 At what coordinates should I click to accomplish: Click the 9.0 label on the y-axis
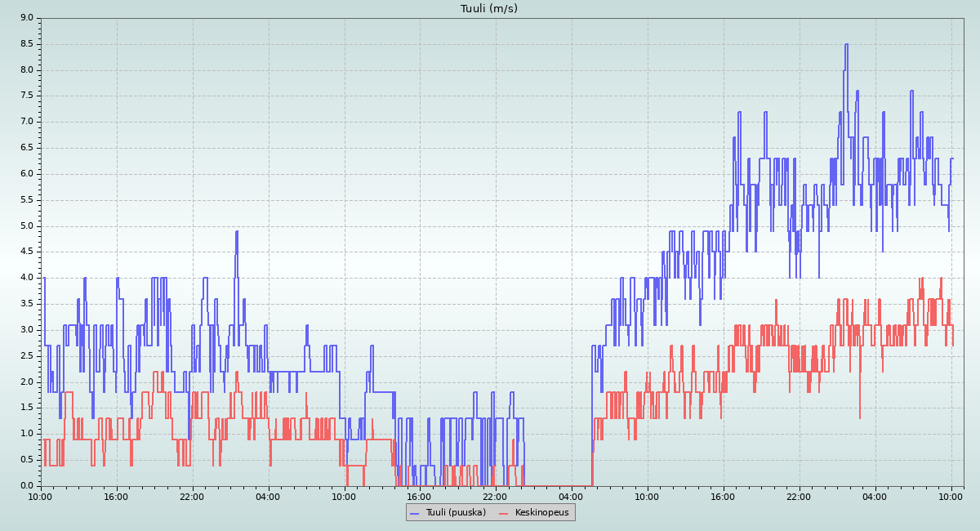pyautogui.click(x=26, y=18)
